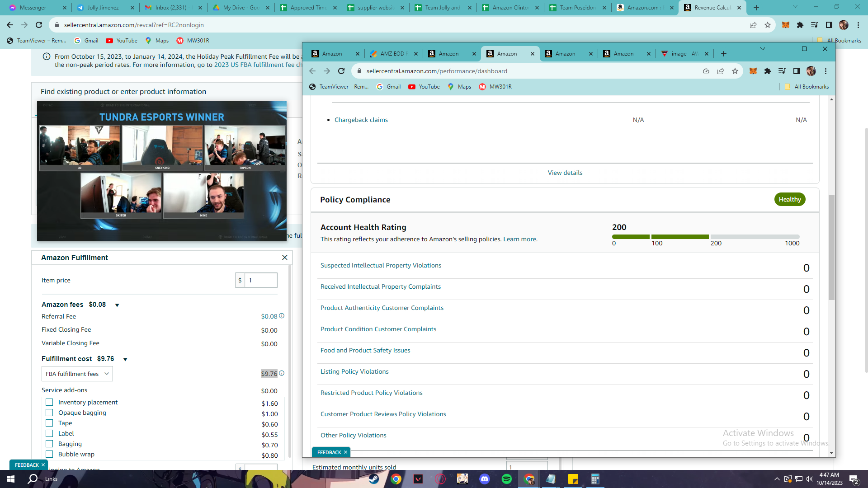Share the performance dashboard page

[721, 71]
